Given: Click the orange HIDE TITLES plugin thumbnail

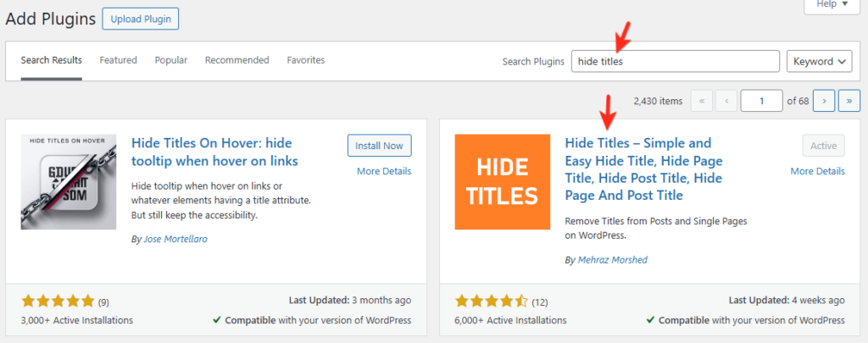Looking at the screenshot, I should (x=503, y=181).
